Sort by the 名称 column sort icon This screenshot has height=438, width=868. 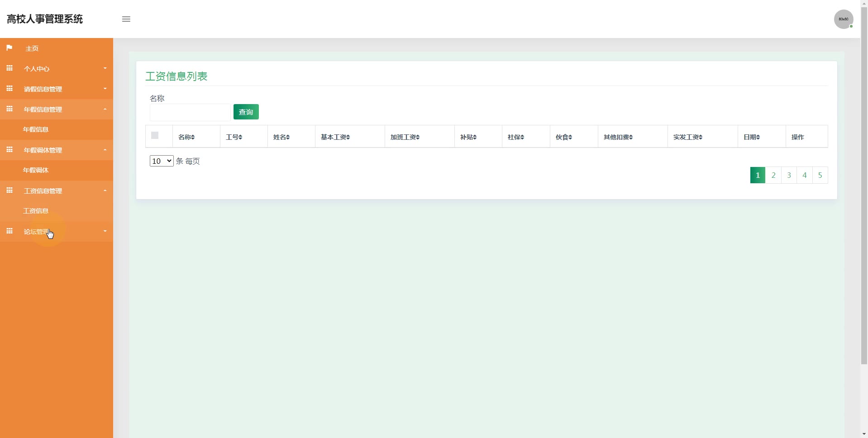coord(193,137)
